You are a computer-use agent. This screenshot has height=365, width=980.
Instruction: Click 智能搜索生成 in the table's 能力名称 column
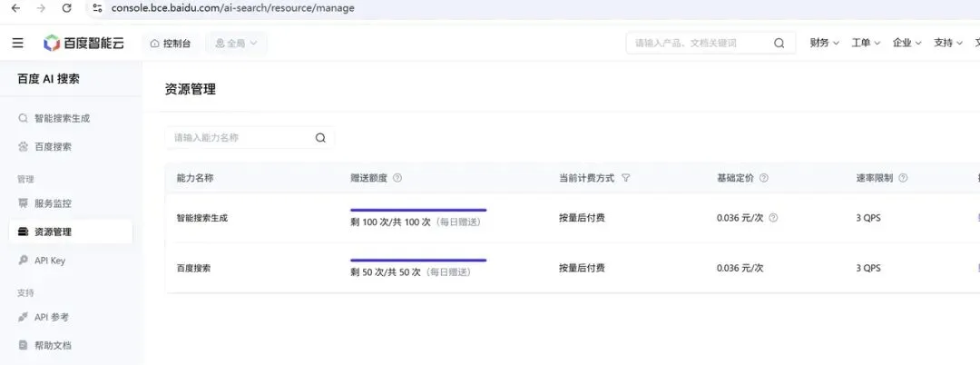click(201, 218)
